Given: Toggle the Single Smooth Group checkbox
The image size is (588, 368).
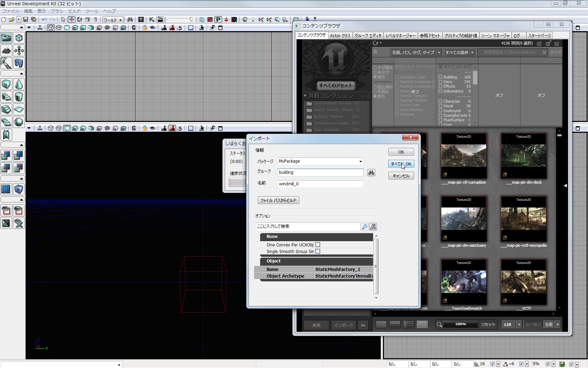Looking at the screenshot, I should [x=318, y=251].
